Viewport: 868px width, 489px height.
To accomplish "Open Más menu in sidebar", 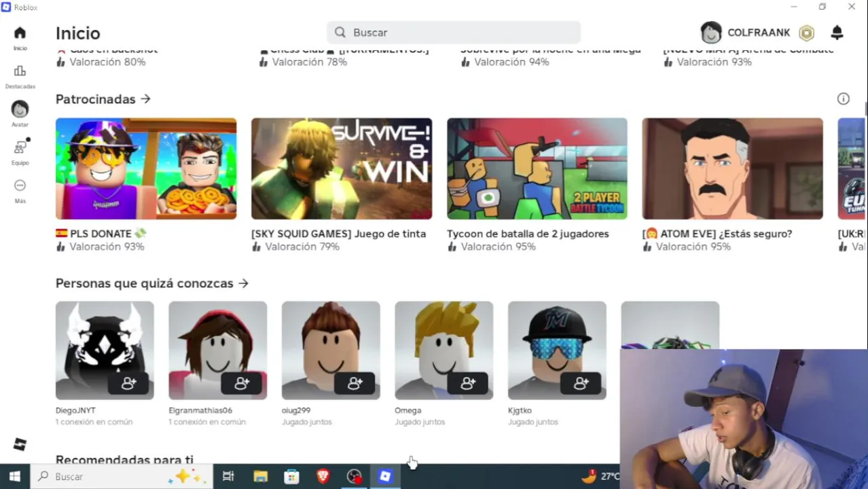I will (20, 191).
